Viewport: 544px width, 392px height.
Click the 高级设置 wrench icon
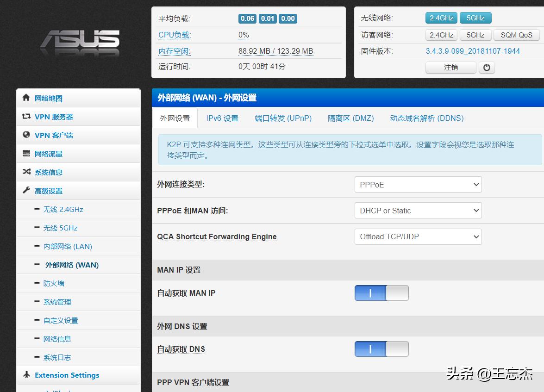26,191
